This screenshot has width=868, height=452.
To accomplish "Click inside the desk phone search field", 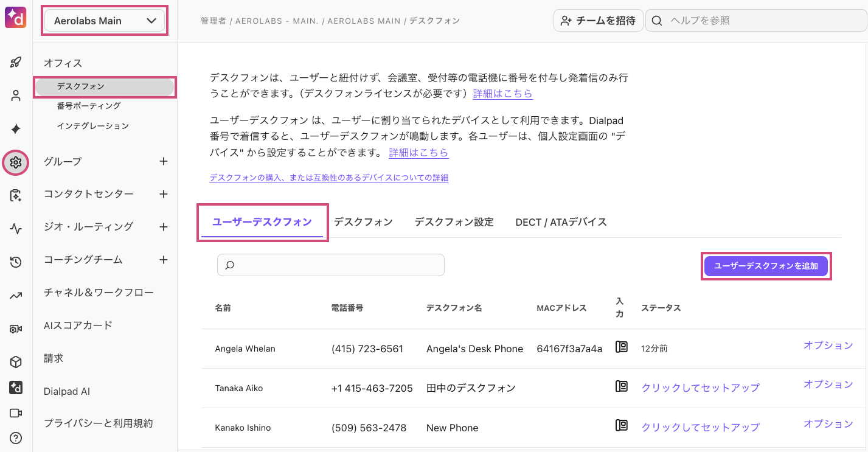I will point(330,265).
